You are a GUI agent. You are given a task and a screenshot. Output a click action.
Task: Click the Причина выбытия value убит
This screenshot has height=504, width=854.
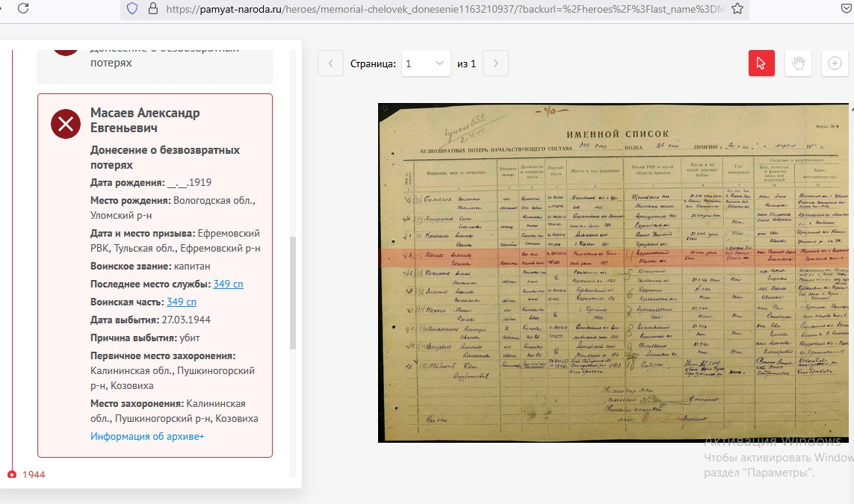coord(190,337)
